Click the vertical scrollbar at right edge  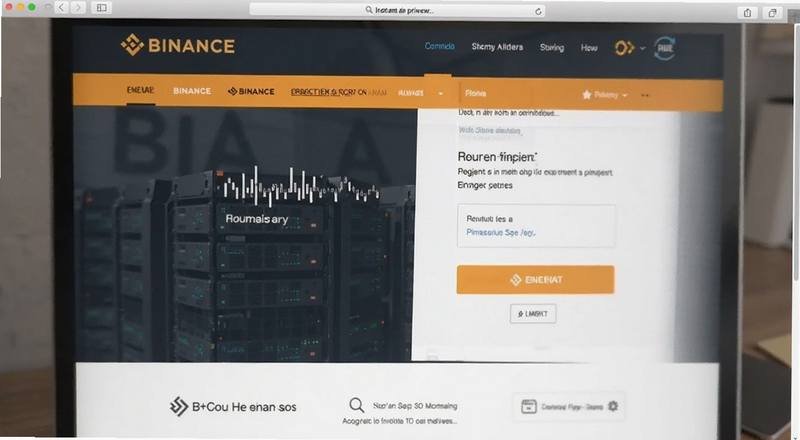796,151
